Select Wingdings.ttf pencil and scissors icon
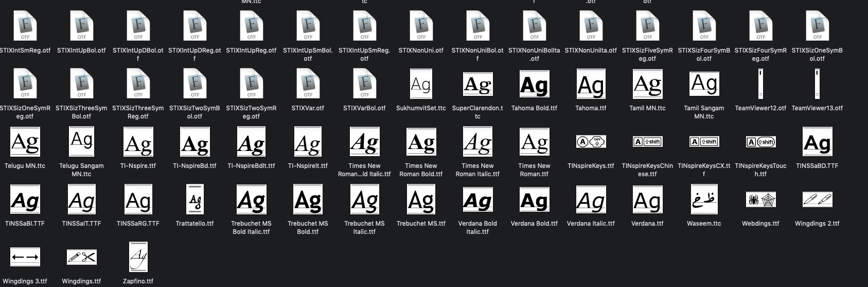868x287 pixels. pos(81,257)
